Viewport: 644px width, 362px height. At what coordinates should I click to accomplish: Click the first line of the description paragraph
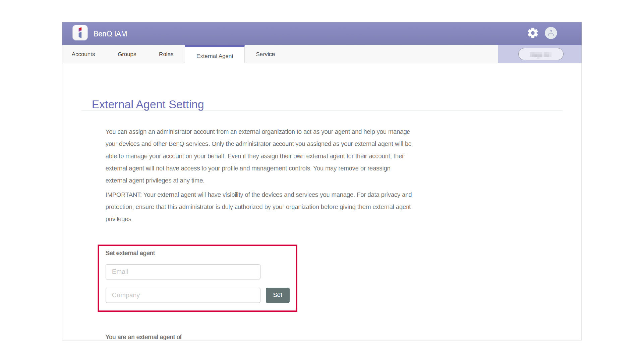click(257, 132)
